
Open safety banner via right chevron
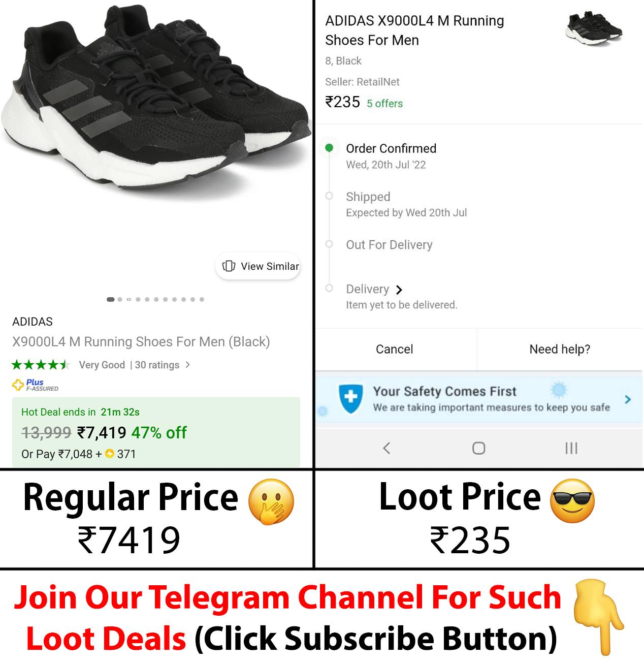tap(628, 399)
